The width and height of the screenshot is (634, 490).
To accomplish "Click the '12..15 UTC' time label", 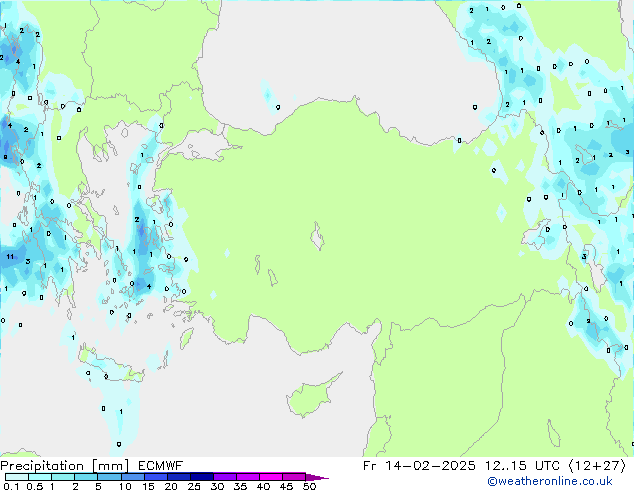I will pos(522,466).
